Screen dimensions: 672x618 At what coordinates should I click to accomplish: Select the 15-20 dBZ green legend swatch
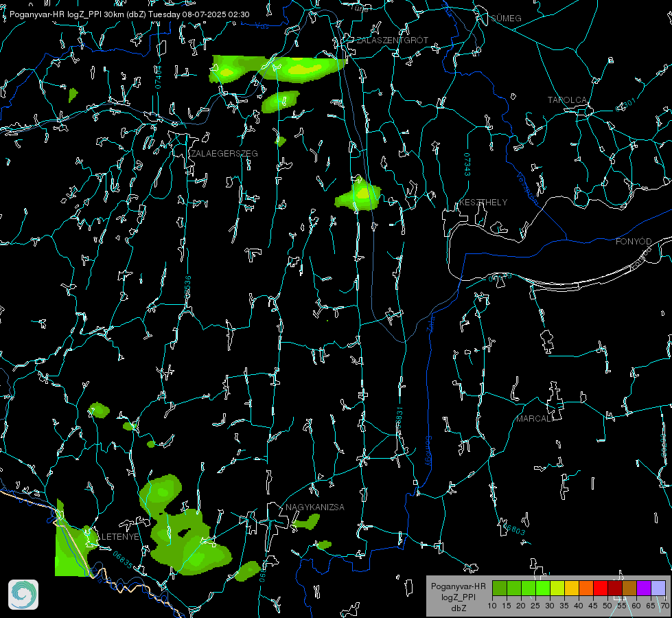click(514, 588)
